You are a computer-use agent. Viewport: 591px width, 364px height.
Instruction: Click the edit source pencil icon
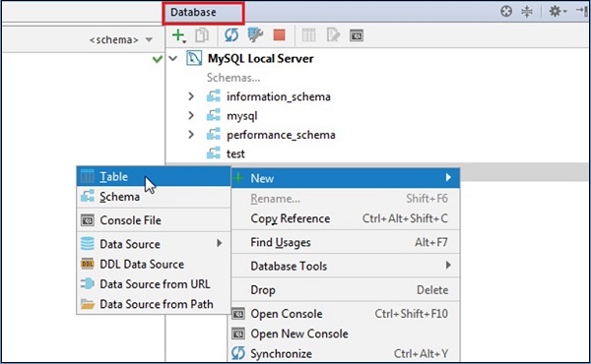click(x=333, y=35)
